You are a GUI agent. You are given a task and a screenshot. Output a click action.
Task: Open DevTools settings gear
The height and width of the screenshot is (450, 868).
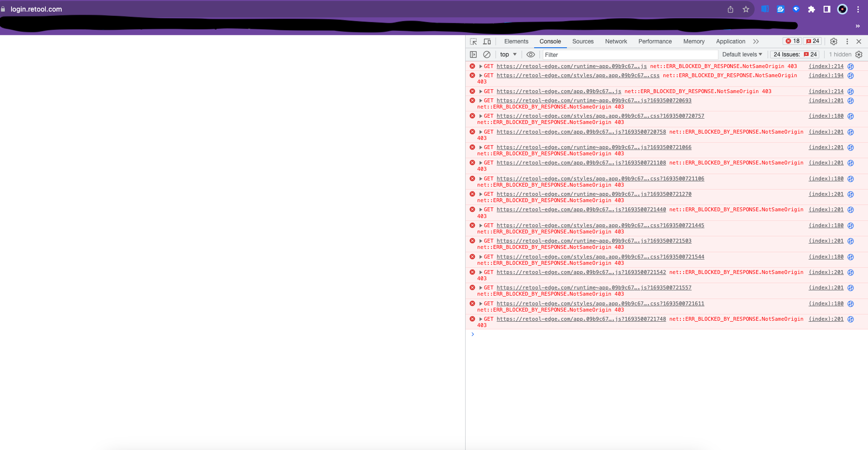pyautogui.click(x=833, y=41)
